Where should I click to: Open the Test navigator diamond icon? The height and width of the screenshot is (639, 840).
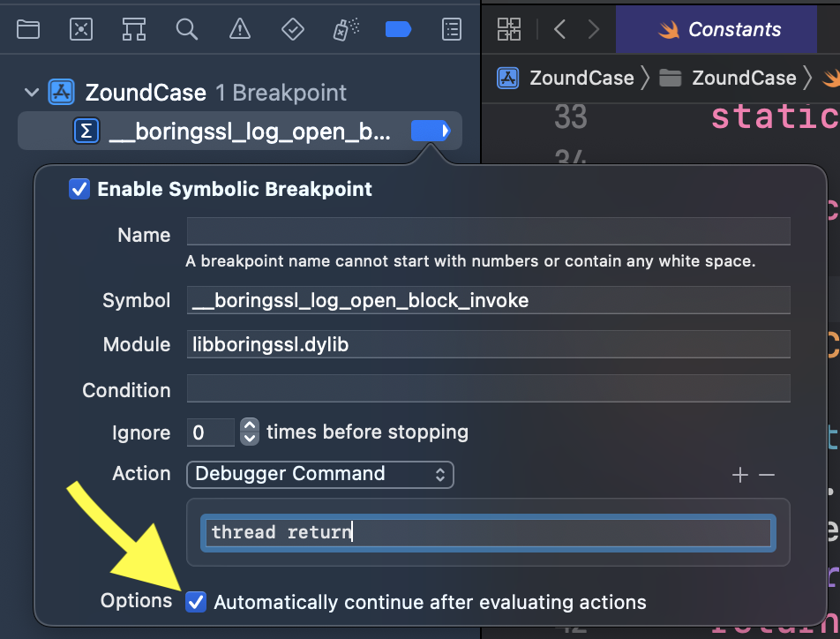(x=292, y=29)
